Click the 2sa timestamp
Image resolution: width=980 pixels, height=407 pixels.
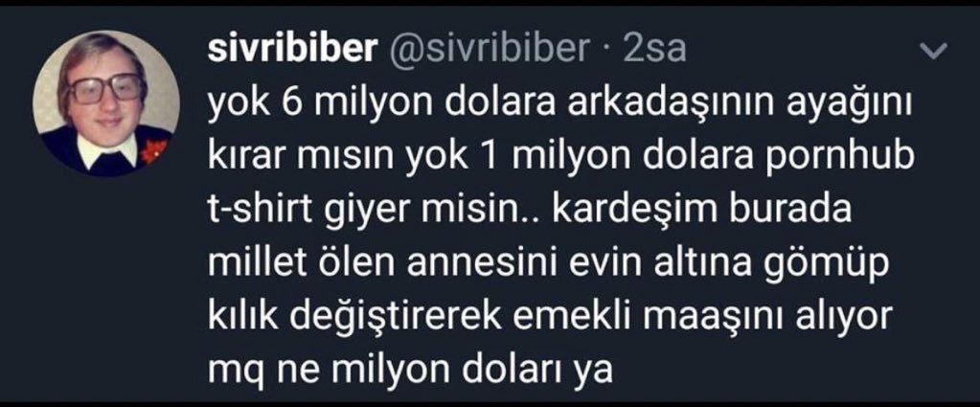(x=655, y=50)
